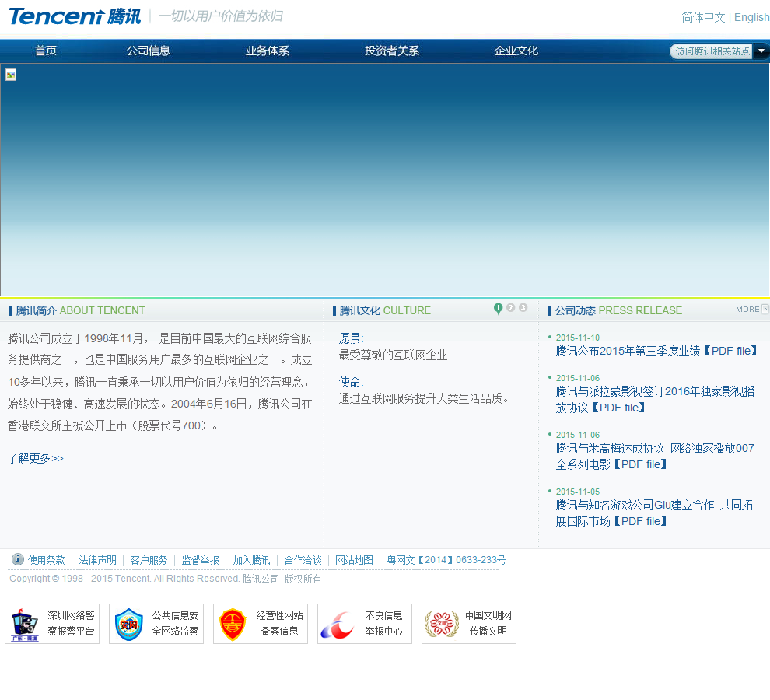
Task: Open 腾讯与知名游戏公司Glu press release
Action: 654,513
